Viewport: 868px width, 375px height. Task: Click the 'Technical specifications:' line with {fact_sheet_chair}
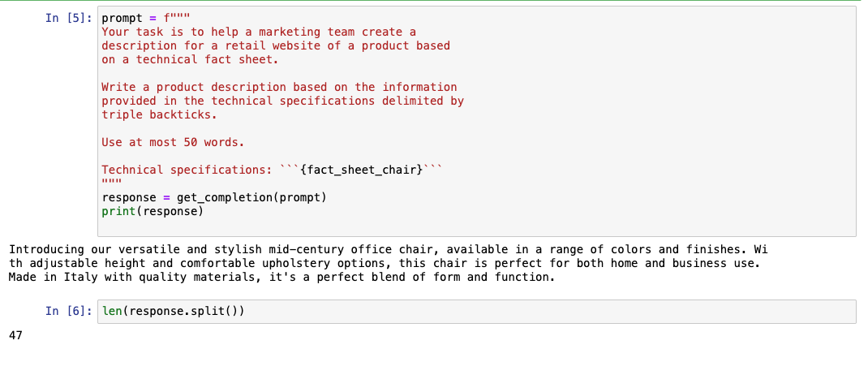pyautogui.click(x=273, y=170)
